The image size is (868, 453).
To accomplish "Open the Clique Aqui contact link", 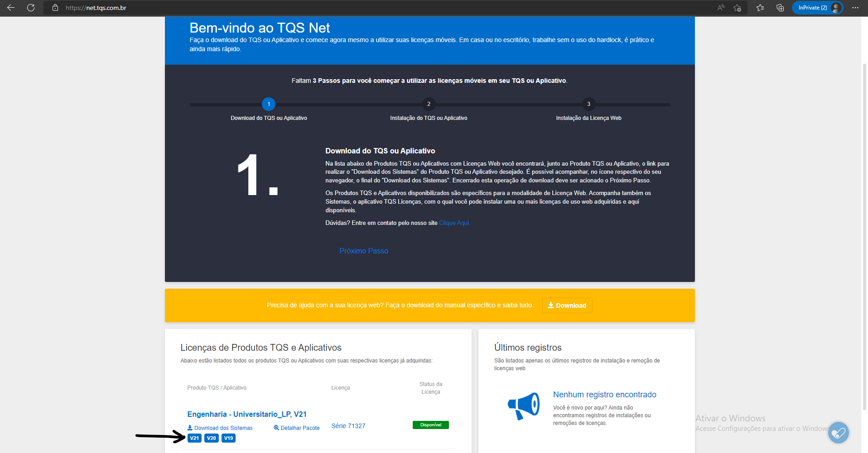I will pos(453,223).
